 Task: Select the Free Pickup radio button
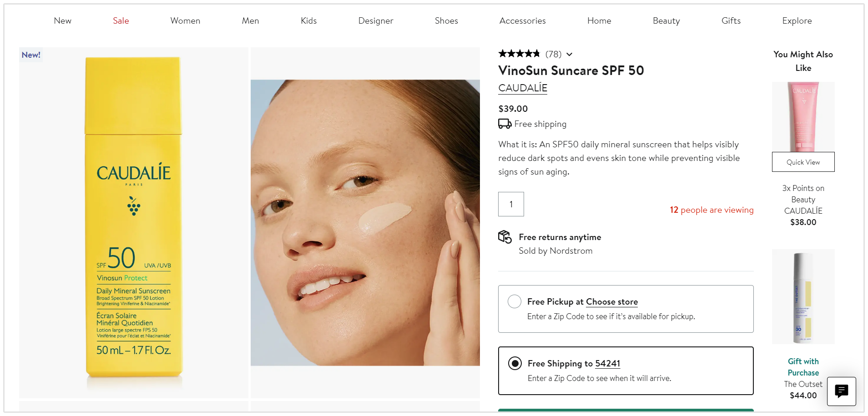click(x=515, y=301)
